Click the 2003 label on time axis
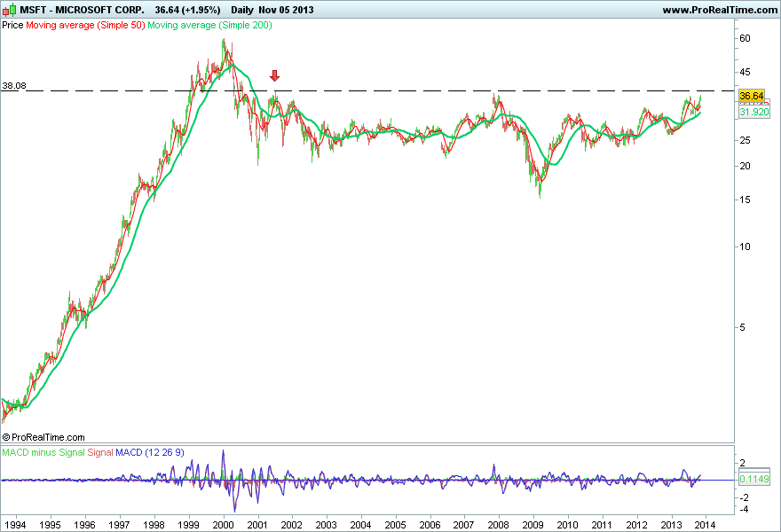Image resolution: width=781 pixels, height=532 pixels. click(x=327, y=525)
